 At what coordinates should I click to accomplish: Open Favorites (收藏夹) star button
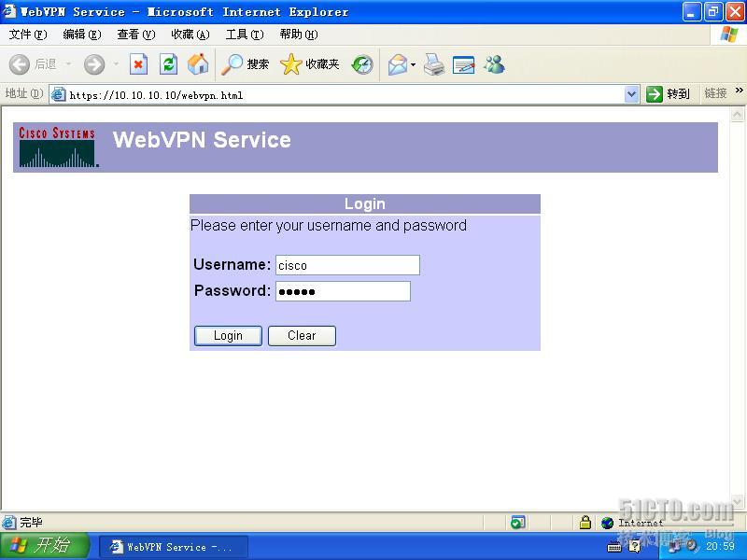click(x=310, y=64)
